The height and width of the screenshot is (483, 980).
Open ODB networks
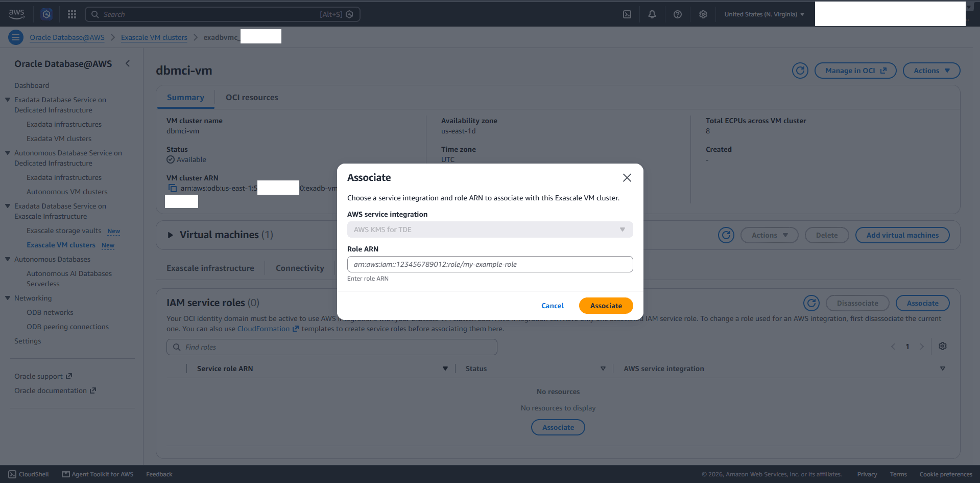pyautogui.click(x=50, y=312)
